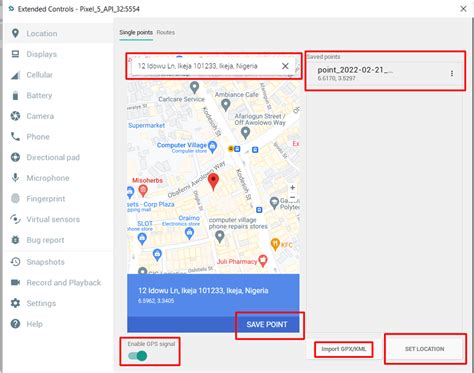Open the Location label in sidebar
Image resolution: width=474 pixels, height=373 pixels.
42,34
